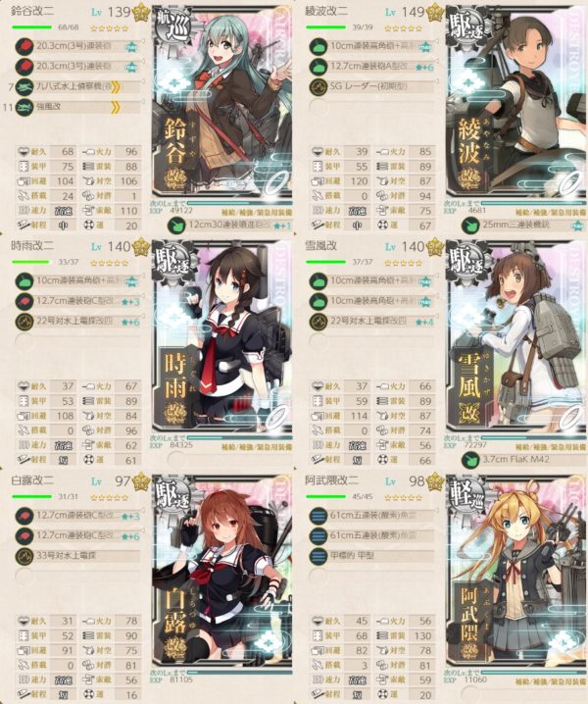Click Suzuya's green HP bar 68/68
Viewport: 588px width, 704px height.
click(x=32, y=27)
